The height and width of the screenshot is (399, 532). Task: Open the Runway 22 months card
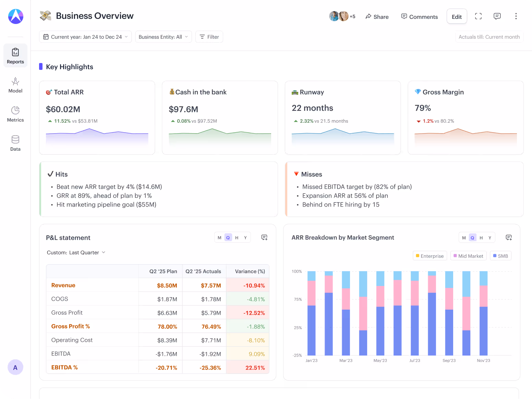pos(343,118)
